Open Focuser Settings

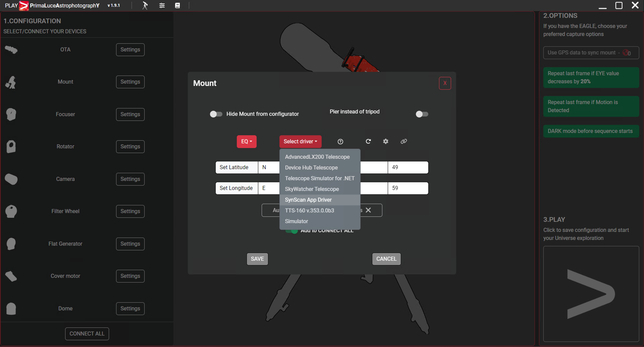130,114
